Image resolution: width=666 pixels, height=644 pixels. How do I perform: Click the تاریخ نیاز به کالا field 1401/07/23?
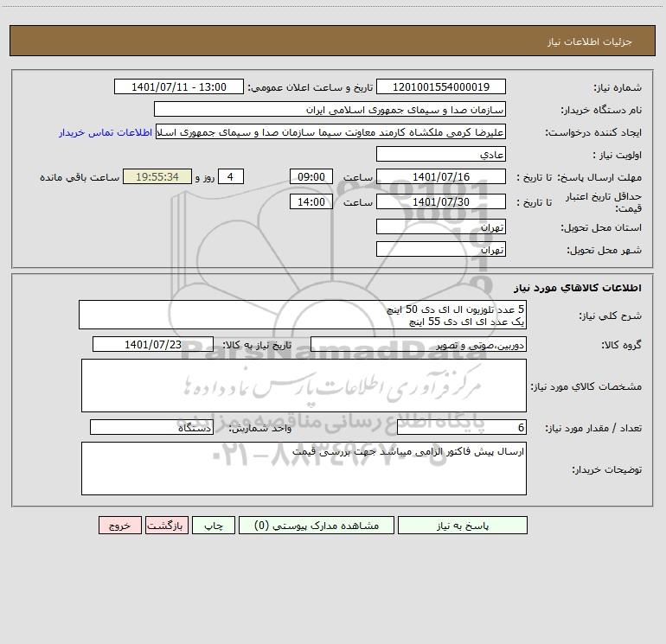[153, 345]
